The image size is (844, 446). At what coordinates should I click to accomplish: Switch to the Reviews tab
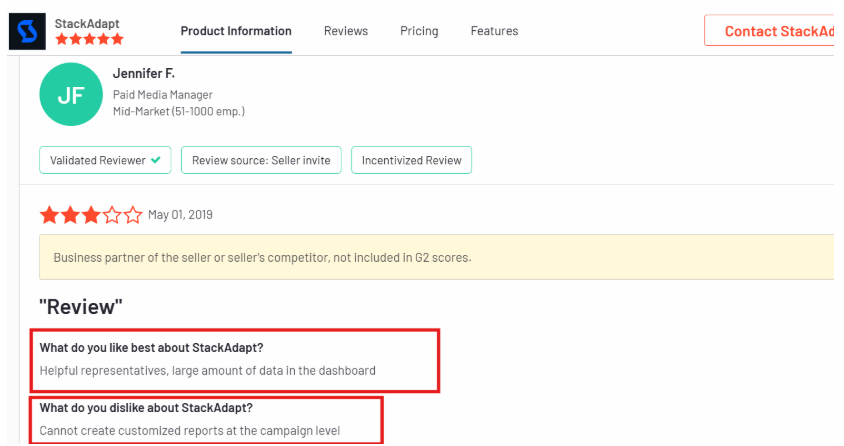(x=346, y=31)
